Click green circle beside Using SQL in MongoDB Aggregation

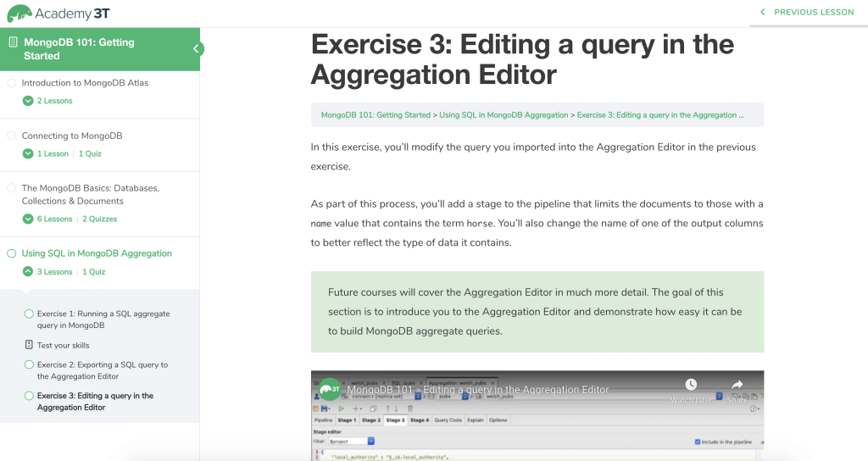tap(11, 253)
